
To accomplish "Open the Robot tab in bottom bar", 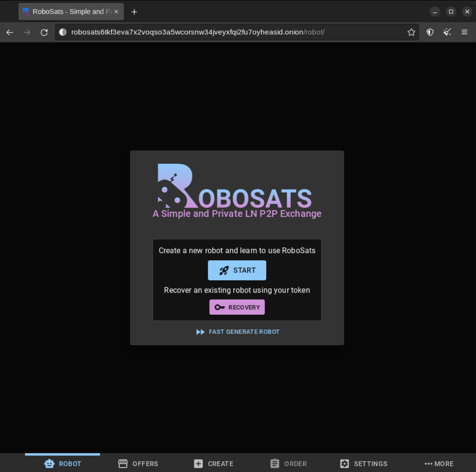I will [x=63, y=464].
